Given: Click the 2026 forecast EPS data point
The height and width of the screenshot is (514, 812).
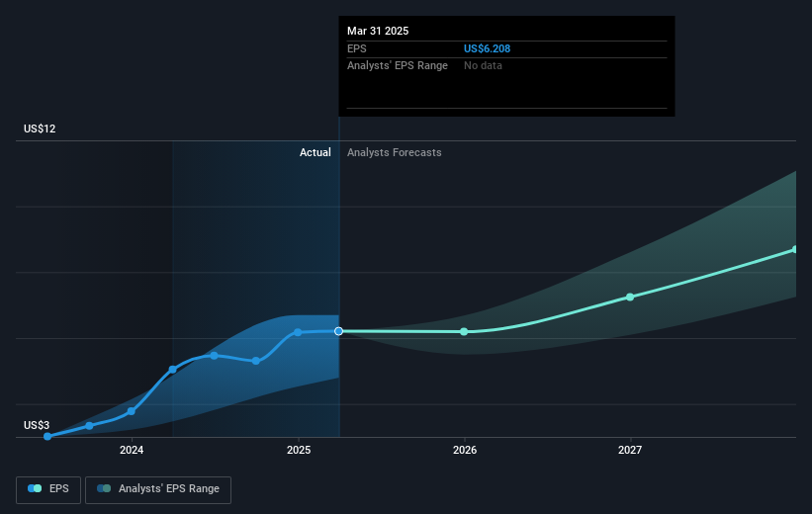Looking at the screenshot, I should pos(464,332).
